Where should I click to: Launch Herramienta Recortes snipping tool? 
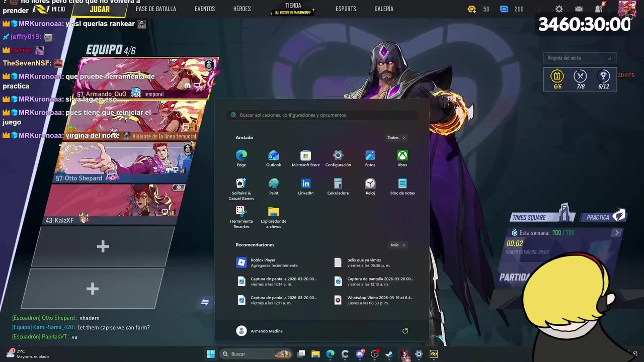pos(242,217)
